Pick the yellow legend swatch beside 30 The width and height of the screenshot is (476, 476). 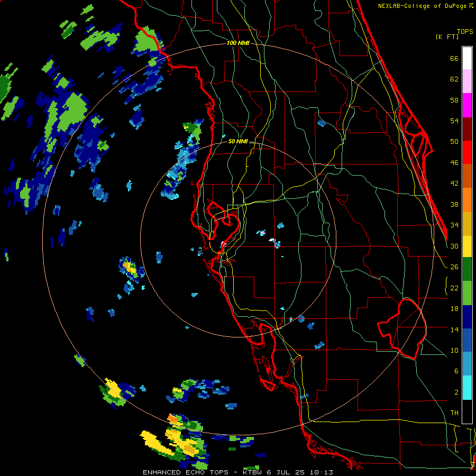(x=467, y=246)
